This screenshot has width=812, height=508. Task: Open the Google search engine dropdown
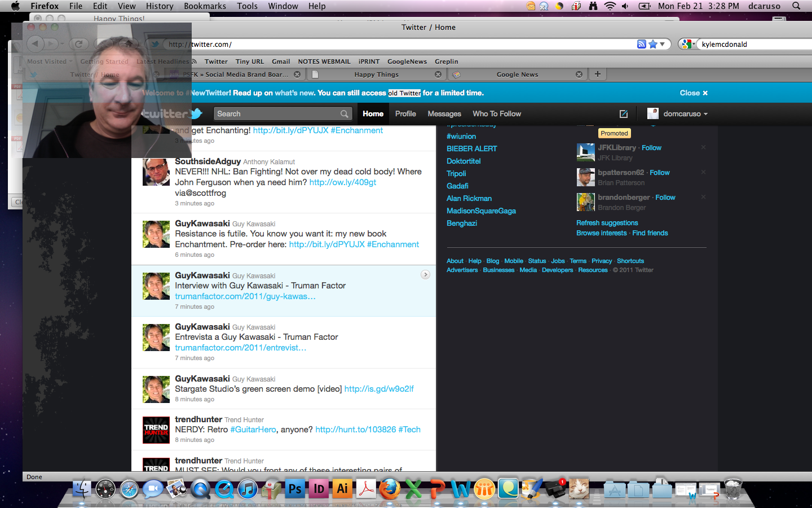click(687, 44)
